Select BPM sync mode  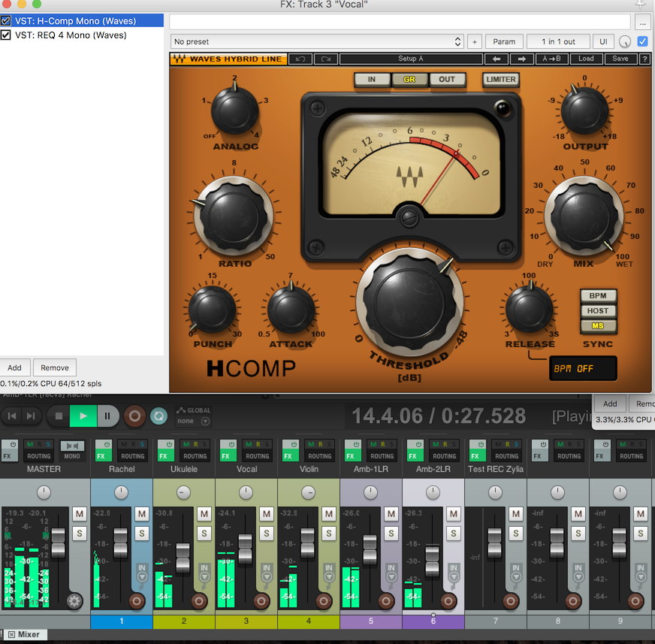point(598,295)
